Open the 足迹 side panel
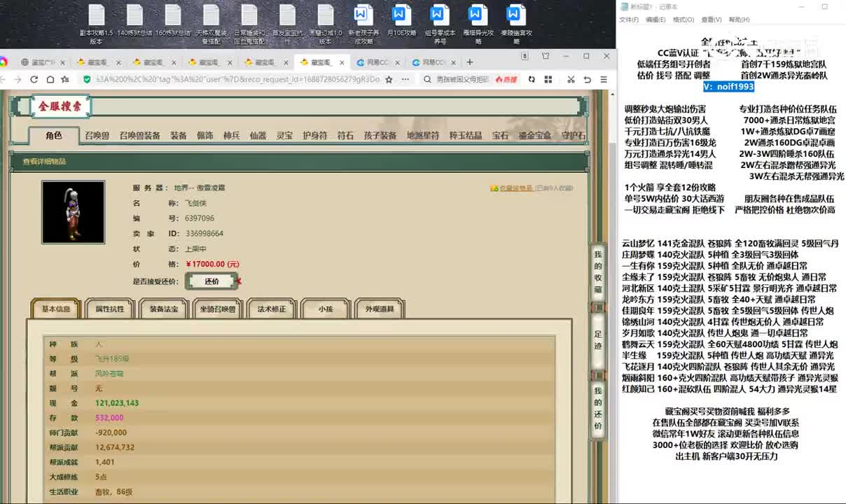 pos(597,339)
